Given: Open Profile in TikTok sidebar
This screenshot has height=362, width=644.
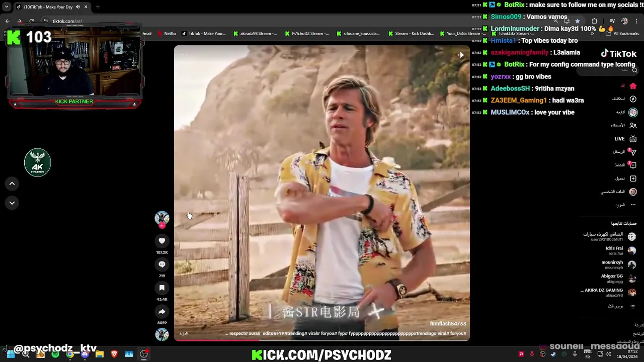Looking at the screenshot, I should [x=619, y=192].
